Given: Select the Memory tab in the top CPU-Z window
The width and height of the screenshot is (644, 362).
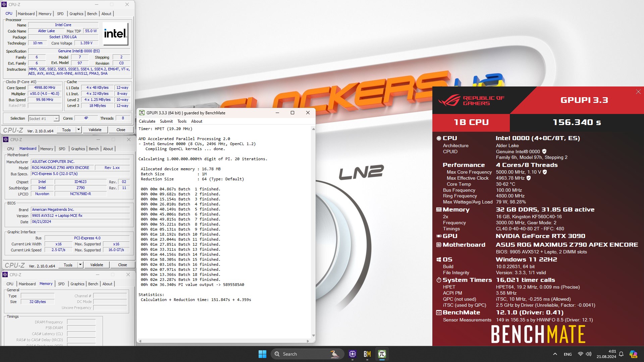Looking at the screenshot, I should pos(45,14).
